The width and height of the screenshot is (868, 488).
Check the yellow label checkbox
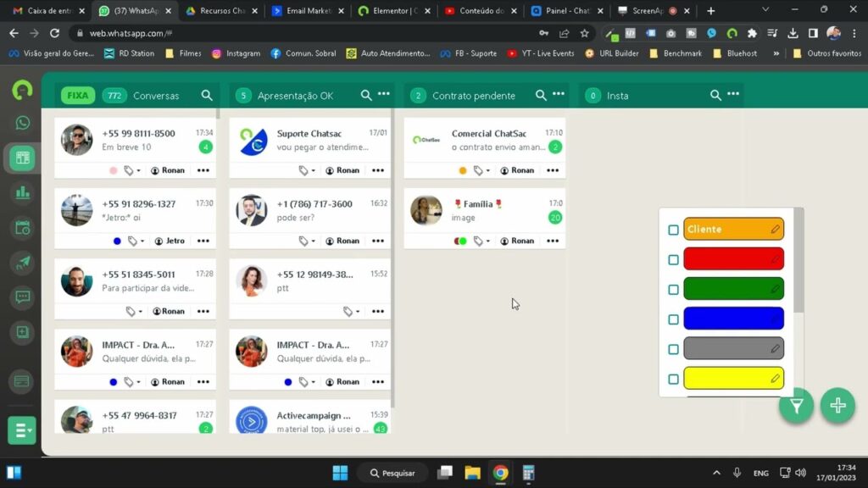(x=673, y=379)
